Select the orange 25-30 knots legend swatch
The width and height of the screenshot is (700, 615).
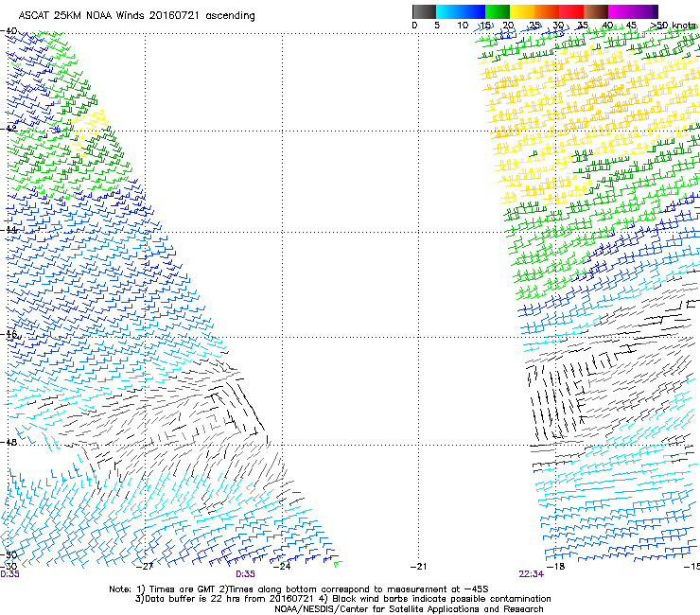click(x=547, y=11)
